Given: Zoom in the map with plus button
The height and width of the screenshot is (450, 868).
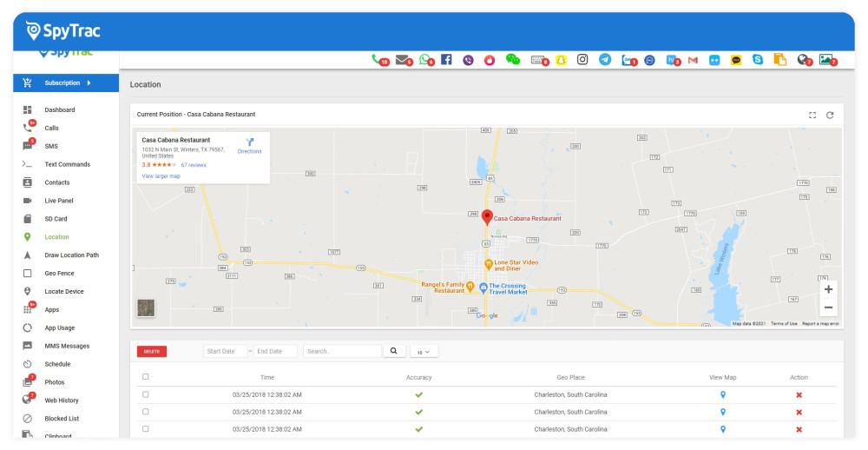Looking at the screenshot, I should click(x=828, y=289).
